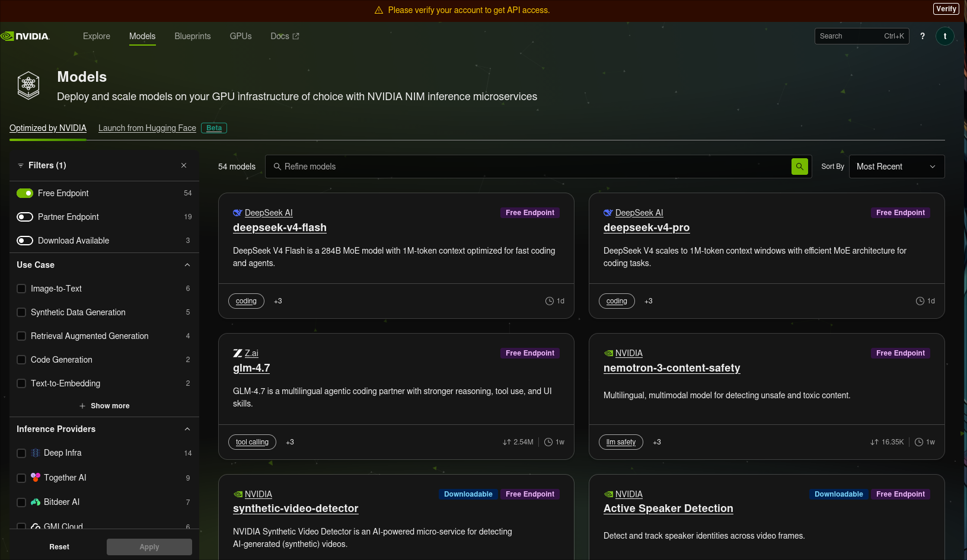
Task: Enable the Download Available toggle
Action: [25, 241]
